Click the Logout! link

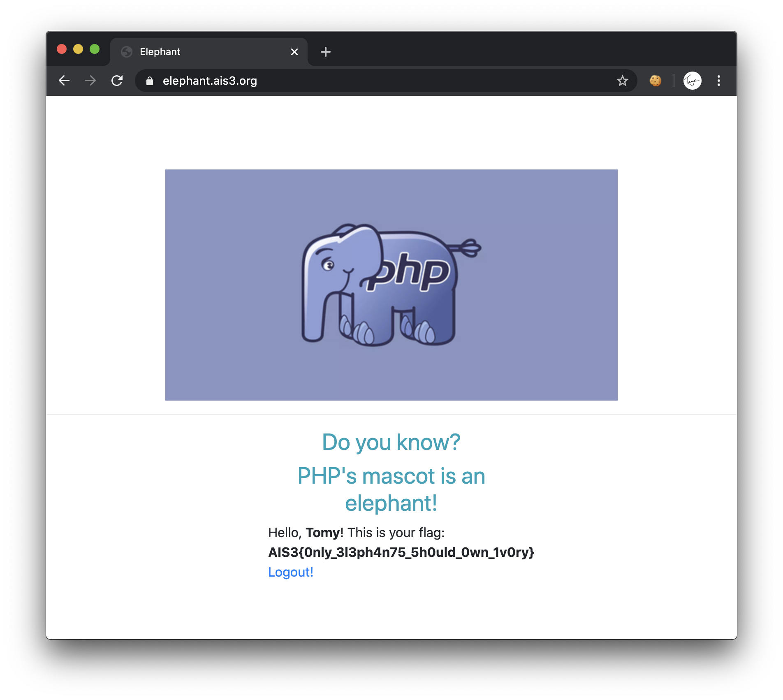pos(291,572)
